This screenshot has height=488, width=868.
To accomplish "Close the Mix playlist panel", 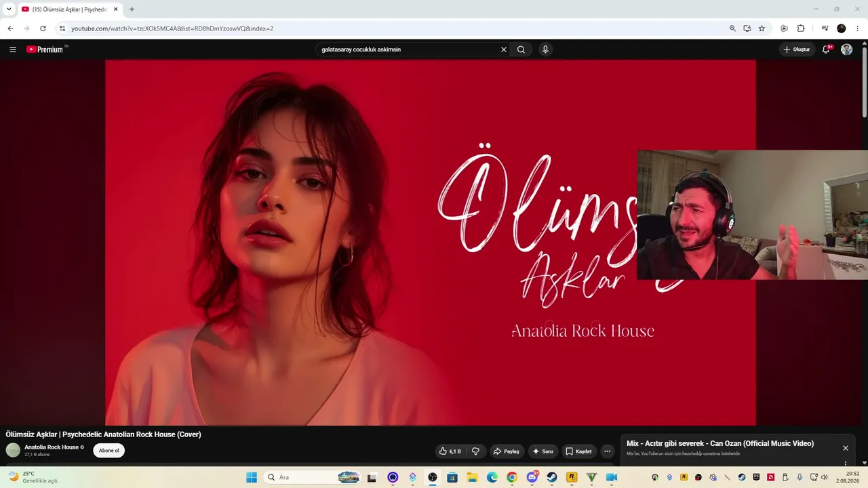I will (846, 448).
